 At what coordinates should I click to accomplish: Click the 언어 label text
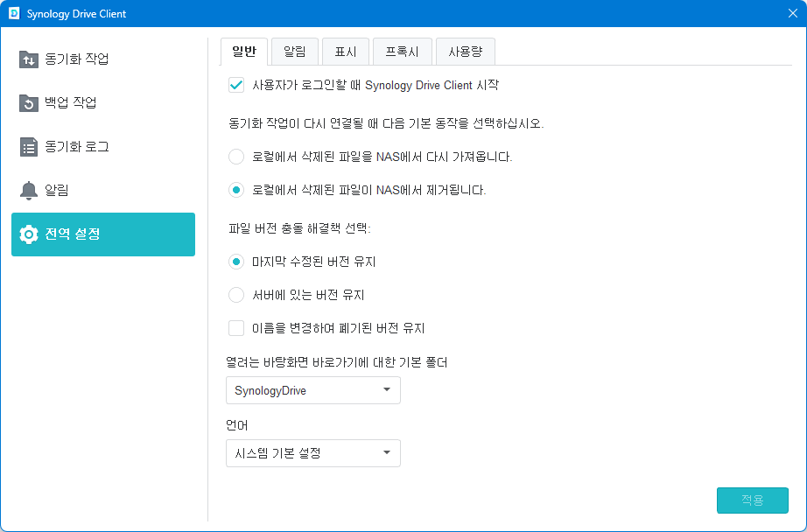point(236,425)
